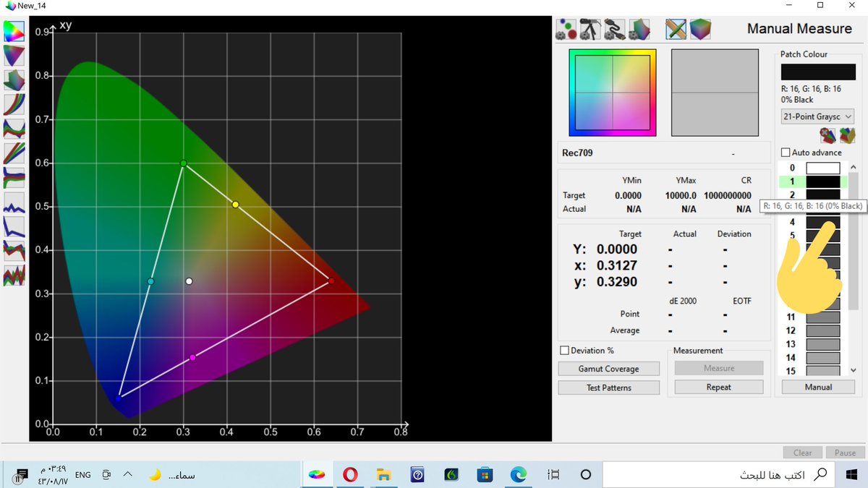
Task: Open Microsoft Edge from the taskbar
Action: click(518, 474)
